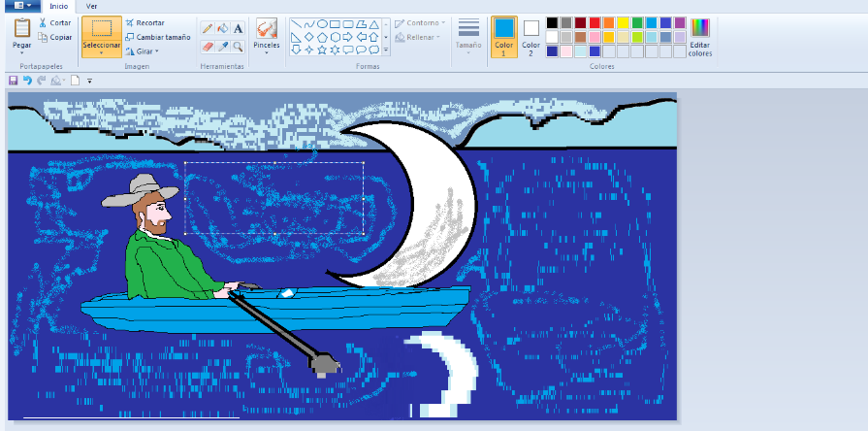The width and height of the screenshot is (868, 431).
Task: Choose the Six-point star shape
Action: point(335,50)
